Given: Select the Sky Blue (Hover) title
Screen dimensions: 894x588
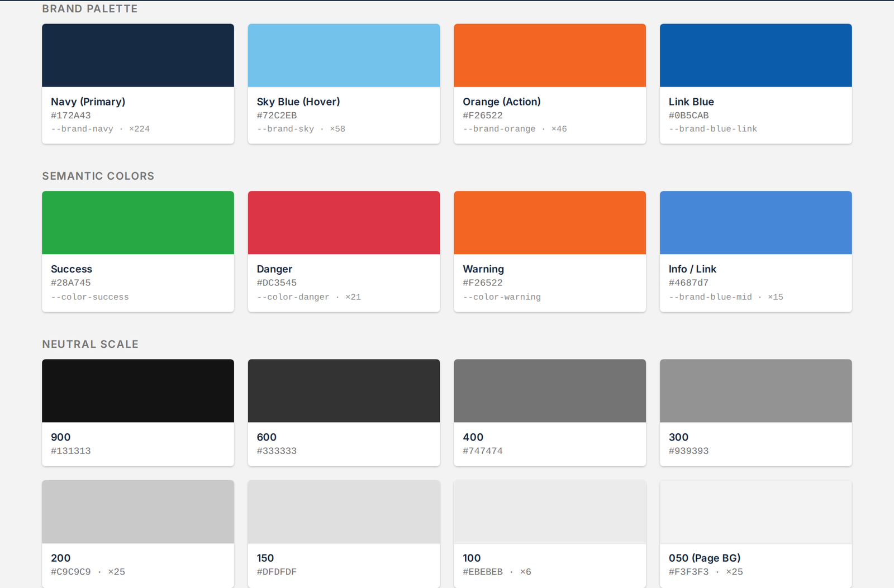Looking at the screenshot, I should pos(298,102).
